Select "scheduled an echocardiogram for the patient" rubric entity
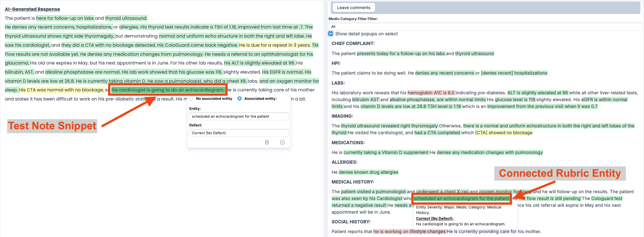This screenshot has height=237, width=644. pos(461,198)
